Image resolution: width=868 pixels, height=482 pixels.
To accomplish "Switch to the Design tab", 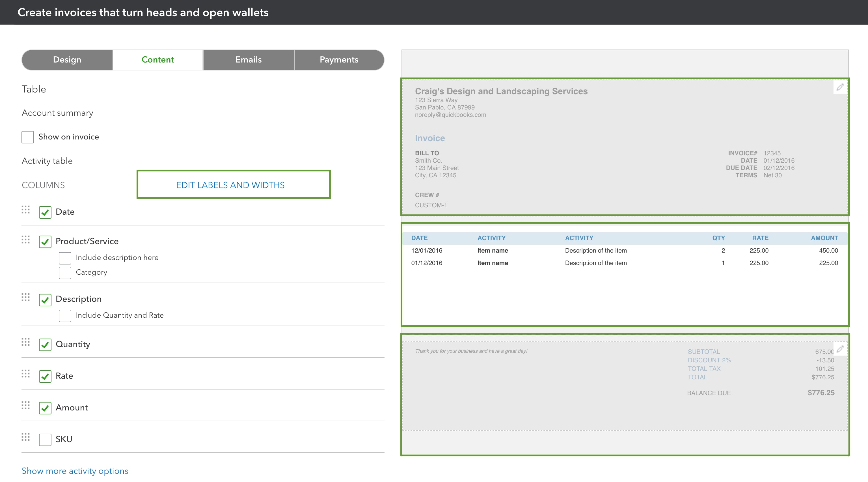I will 67,59.
